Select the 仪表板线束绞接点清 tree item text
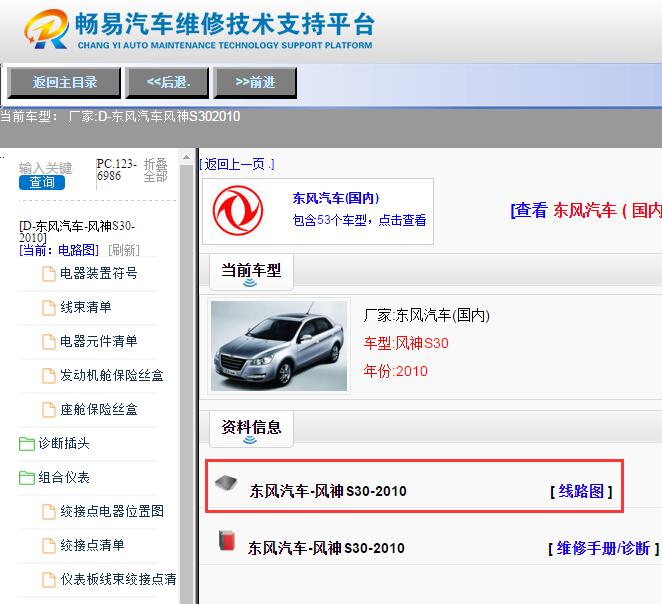 (118, 579)
